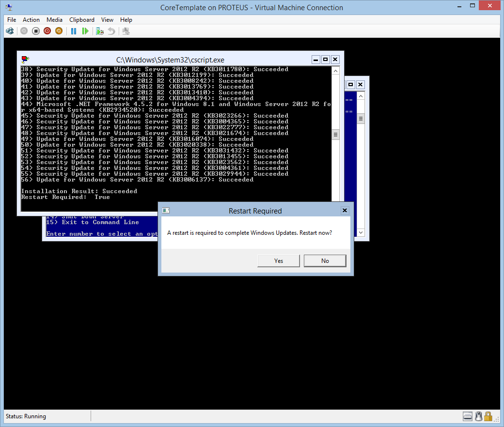This screenshot has height=427, width=504.
Task: Click the keyboard icon in status bar
Action: pos(468,416)
